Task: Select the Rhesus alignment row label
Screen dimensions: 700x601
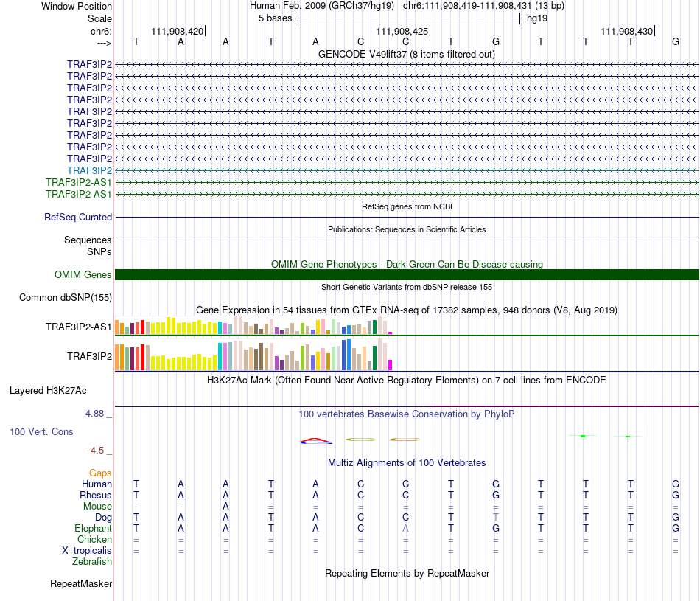Action: coord(96,496)
